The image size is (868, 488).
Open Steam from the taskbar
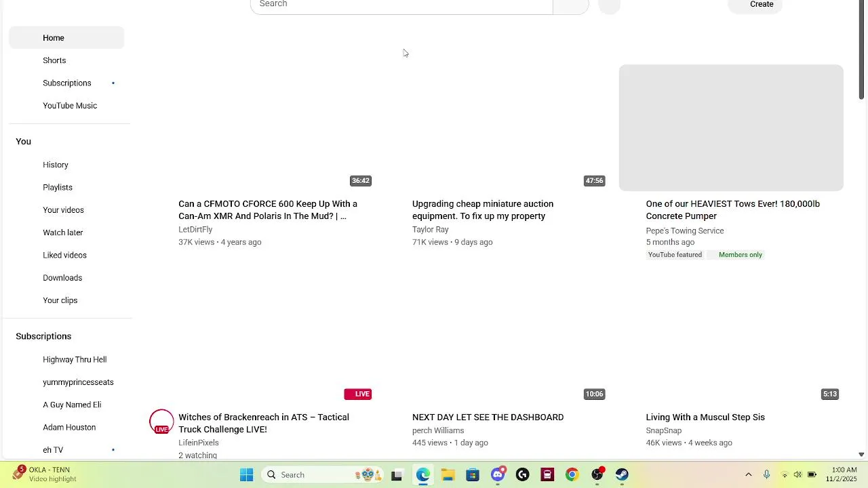622,475
